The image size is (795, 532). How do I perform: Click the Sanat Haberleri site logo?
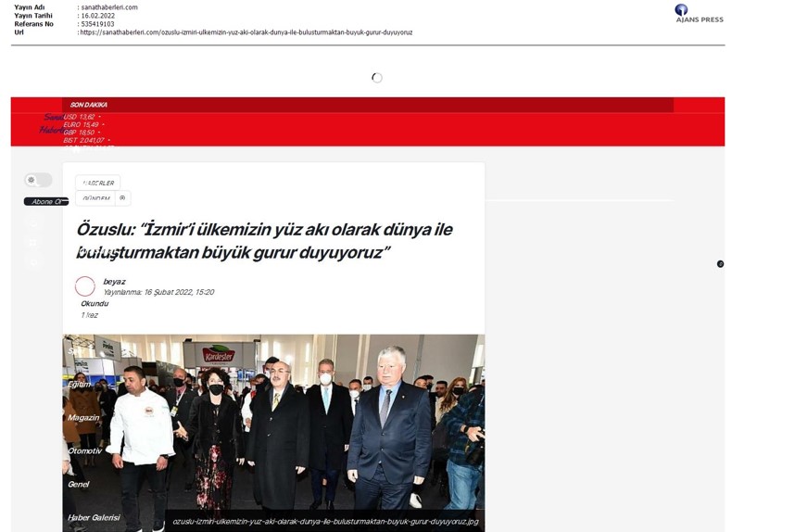[52, 123]
